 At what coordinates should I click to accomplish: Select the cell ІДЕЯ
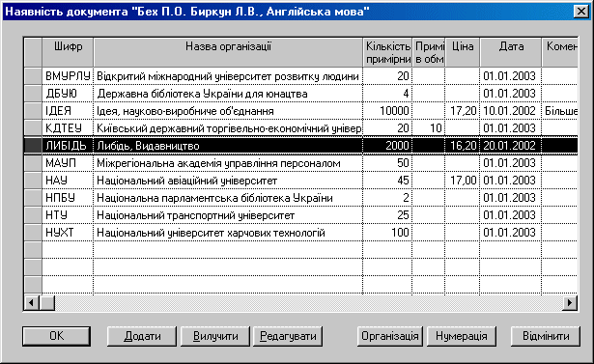[68, 111]
